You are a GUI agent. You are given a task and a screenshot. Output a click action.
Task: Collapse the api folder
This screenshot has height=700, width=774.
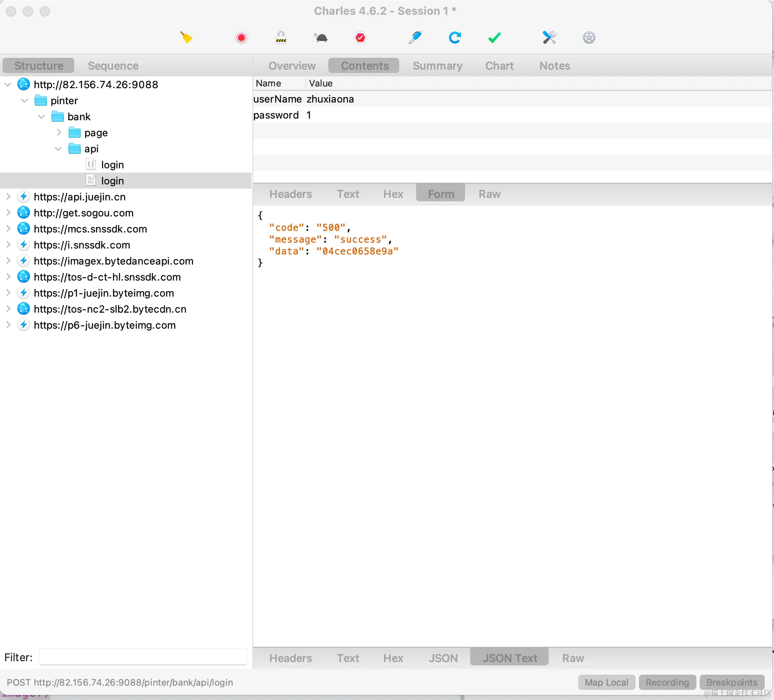coord(58,149)
